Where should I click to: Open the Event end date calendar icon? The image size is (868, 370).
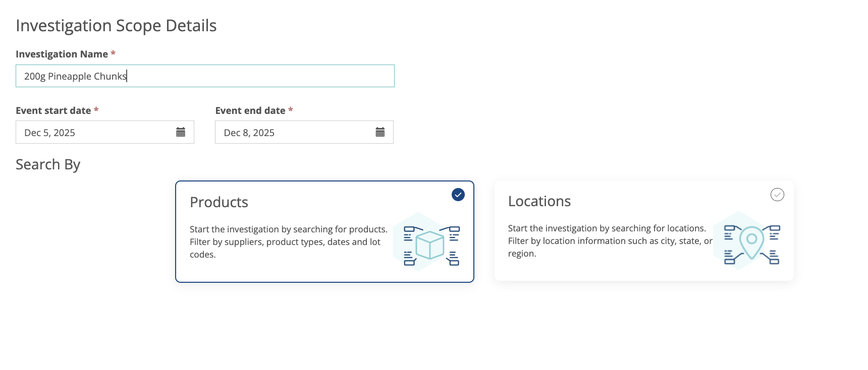coord(380,132)
